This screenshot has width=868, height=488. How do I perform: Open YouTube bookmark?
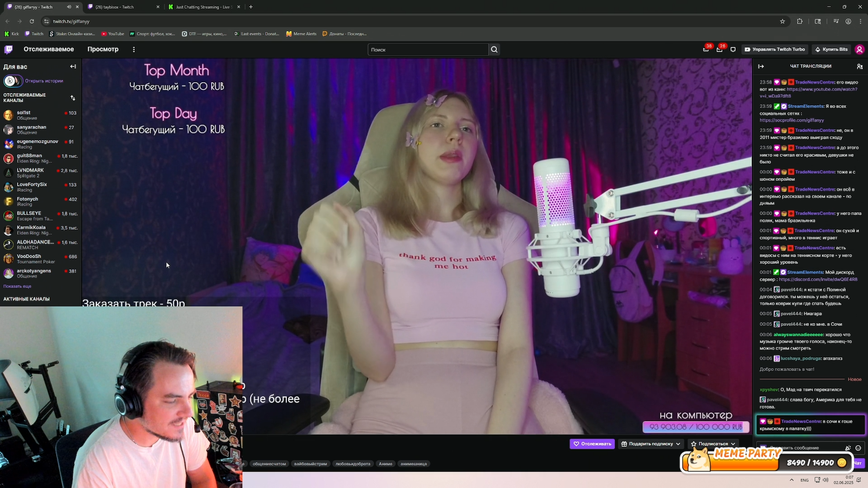(x=113, y=34)
